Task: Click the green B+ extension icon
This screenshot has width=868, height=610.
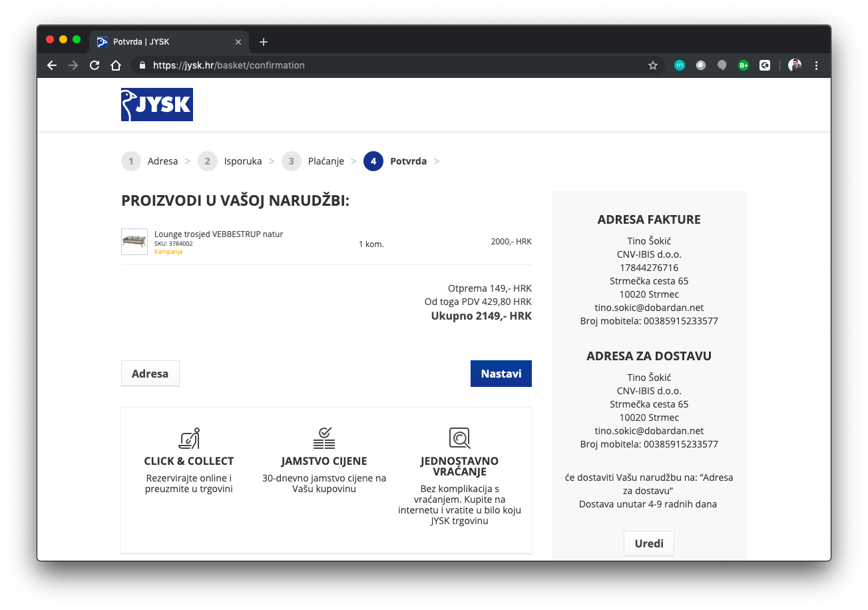Action: click(x=744, y=65)
